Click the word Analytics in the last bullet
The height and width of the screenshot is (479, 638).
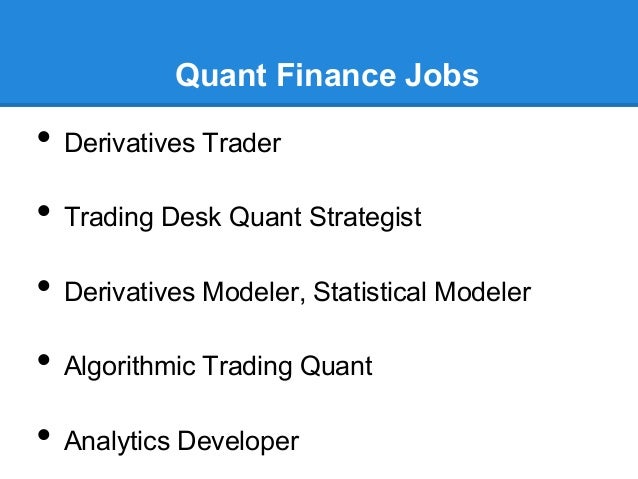117,442
